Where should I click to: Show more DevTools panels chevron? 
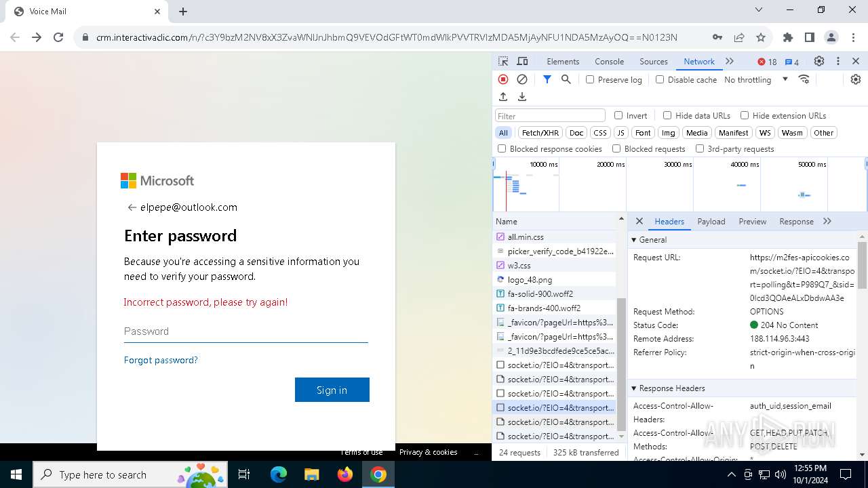[x=730, y=61]
